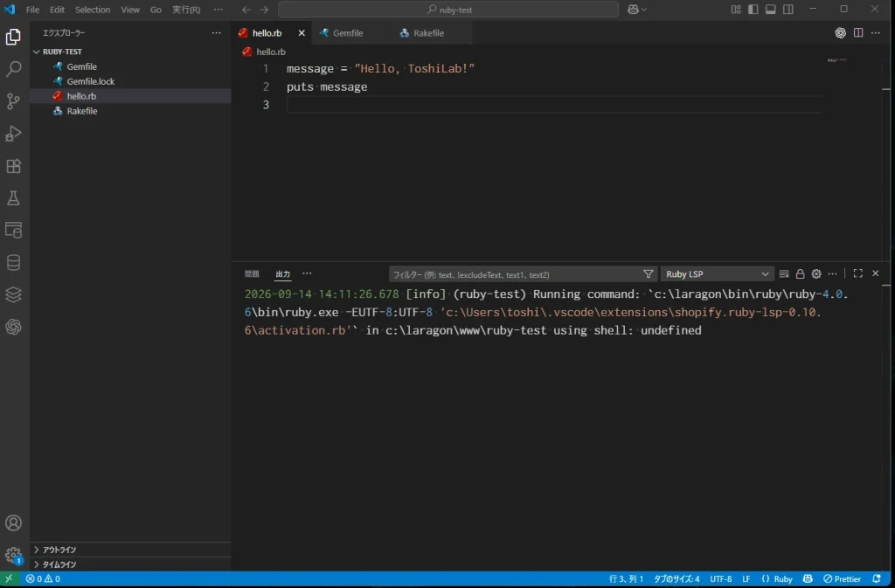Image resolution: width=895 pixels, height=588 pixels.
Task: Toggle secondary side bar visibility
Action: pyautogui.click(x=788, y=10)
